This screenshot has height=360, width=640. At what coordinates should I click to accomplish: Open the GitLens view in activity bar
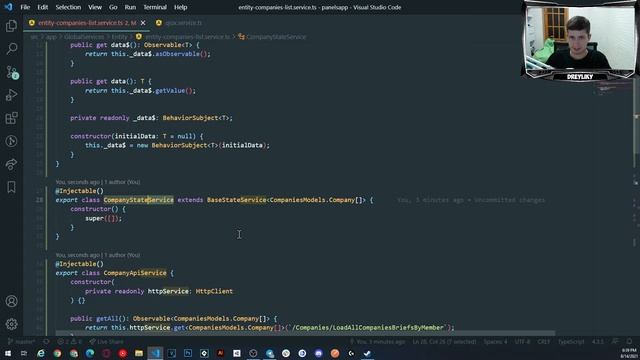point(11,141)
